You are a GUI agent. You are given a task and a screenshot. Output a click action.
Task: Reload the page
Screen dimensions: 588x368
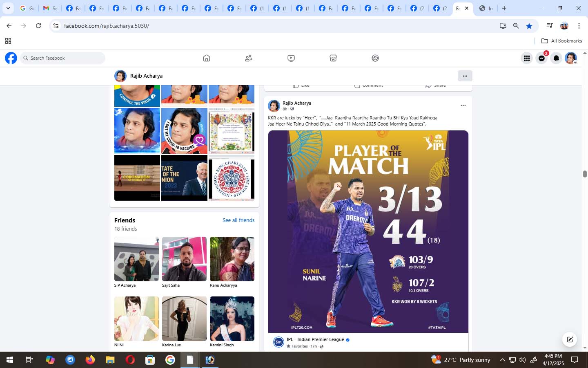tap(38, 26)
